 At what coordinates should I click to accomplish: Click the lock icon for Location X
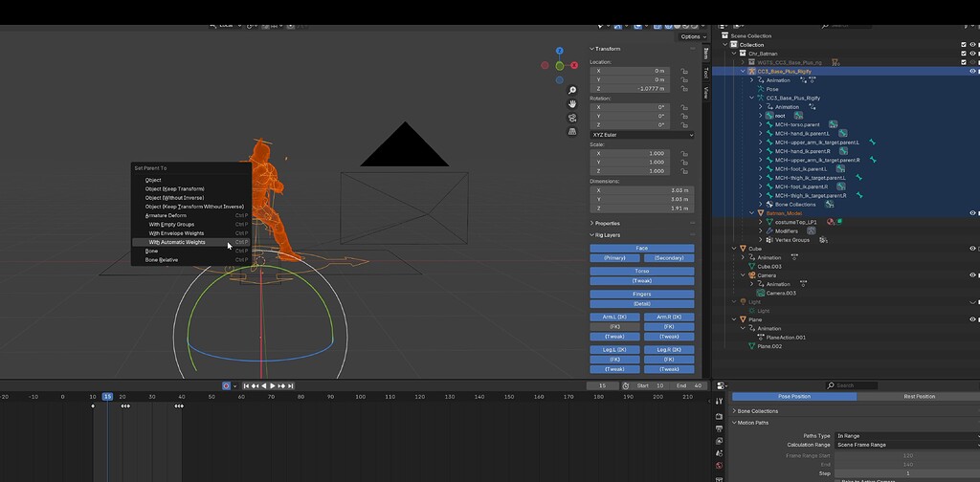pos(684,71)
